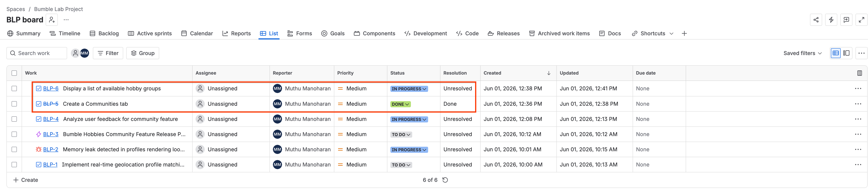Switch to the Summary tab
868x194 pixels.
click(x=24, y=33)
